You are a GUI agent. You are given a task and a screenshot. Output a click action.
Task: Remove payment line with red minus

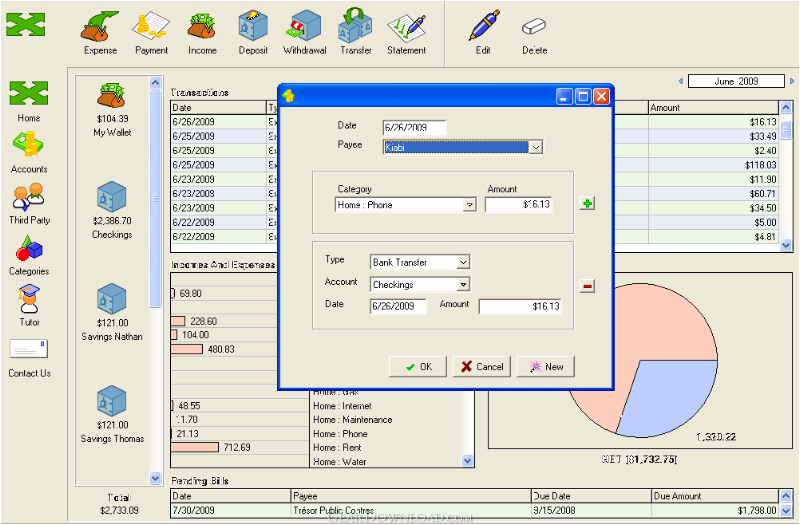[x=587, y=286]
